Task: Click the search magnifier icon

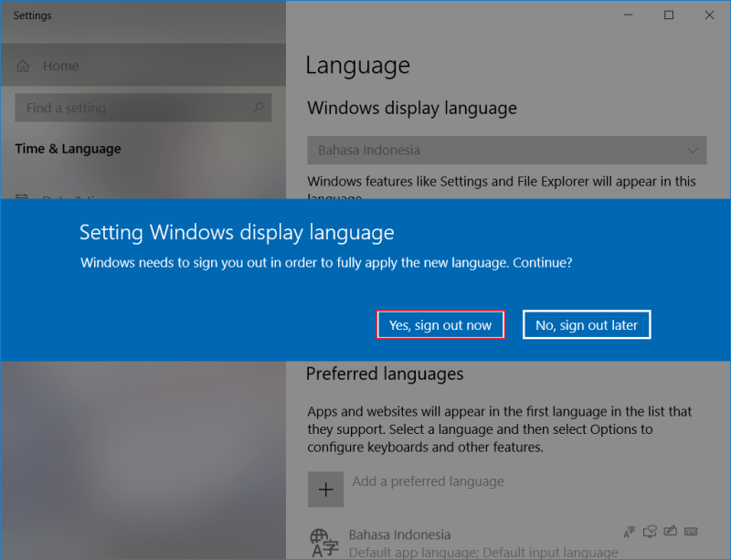Action: 258,108
